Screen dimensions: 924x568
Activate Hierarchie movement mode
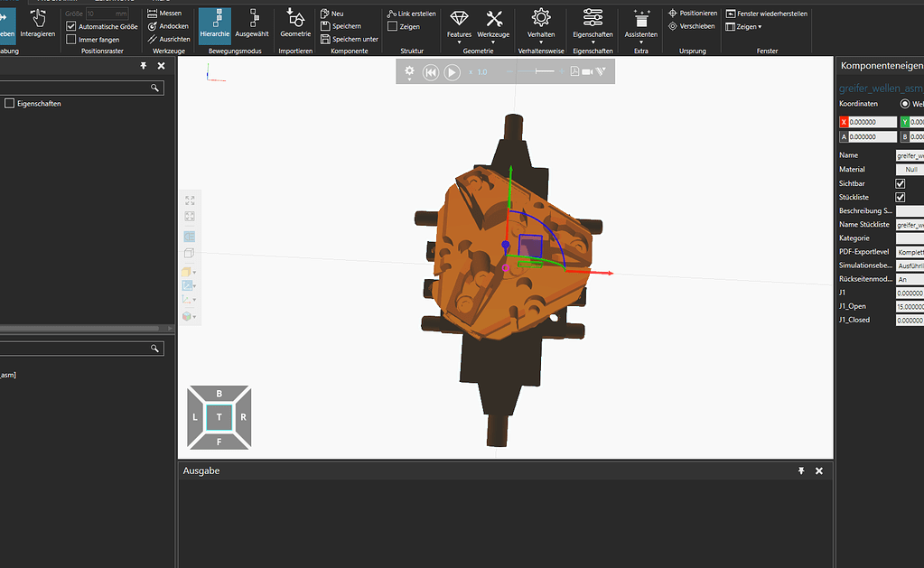coord(214,25)
